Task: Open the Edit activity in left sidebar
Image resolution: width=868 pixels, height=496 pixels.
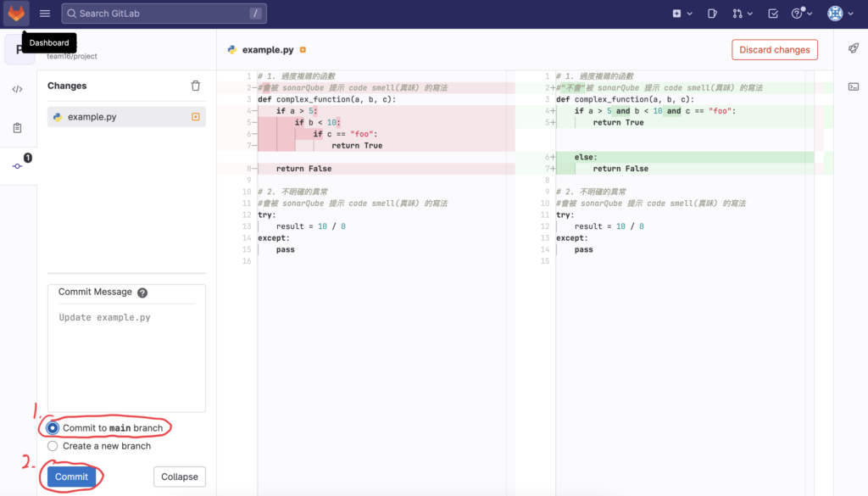Action: coord(18,89)
